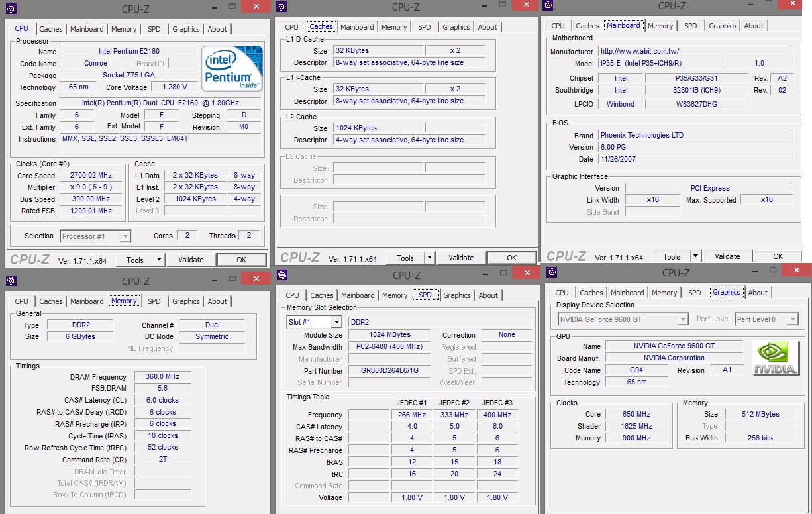Click Validate in the Motherboard info window
The image size is (812, 514).
(727, 256)
